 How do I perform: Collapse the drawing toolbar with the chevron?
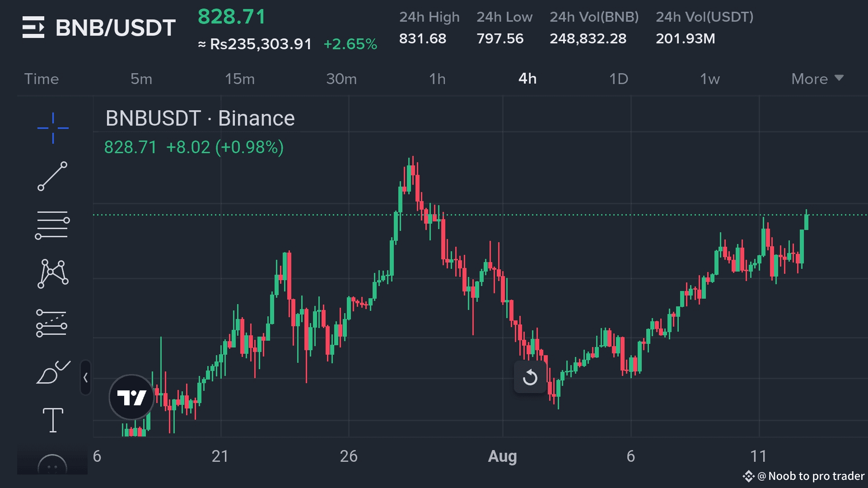(x=85, y=378)
